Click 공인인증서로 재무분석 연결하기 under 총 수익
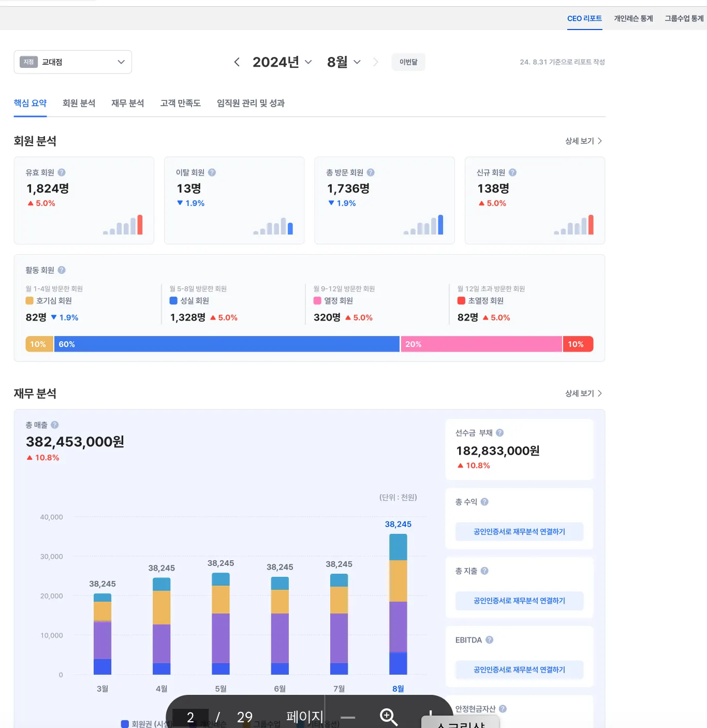The image size is (707, 728). pos(519,532)
